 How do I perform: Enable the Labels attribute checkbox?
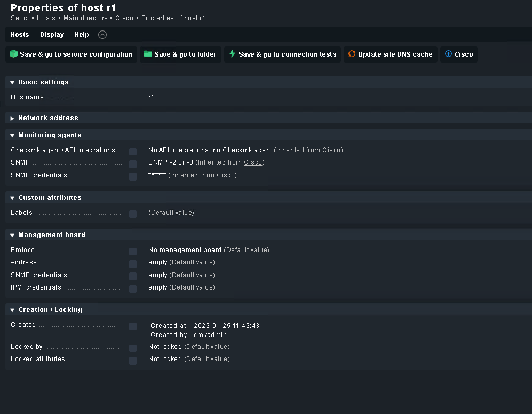tap(133, 214)
